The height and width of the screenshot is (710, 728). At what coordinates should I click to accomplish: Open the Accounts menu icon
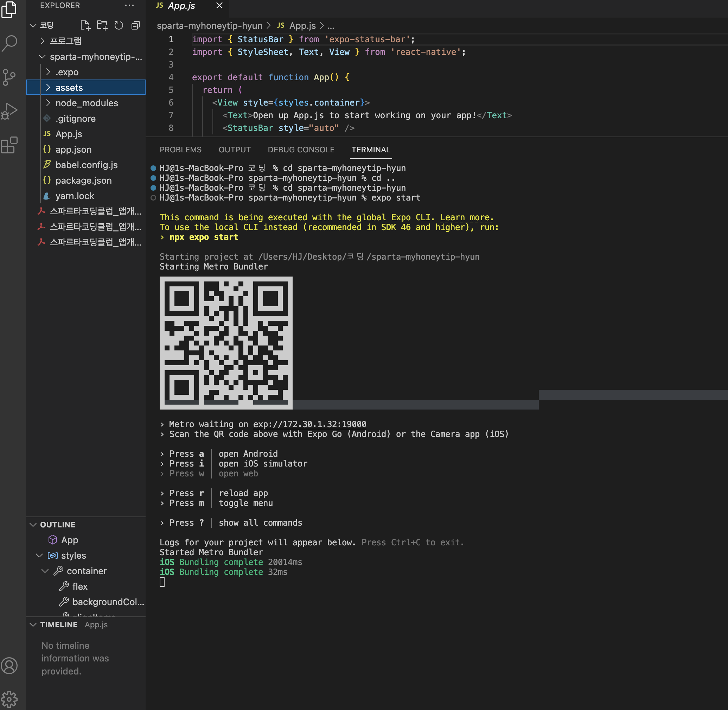point(9,666)
